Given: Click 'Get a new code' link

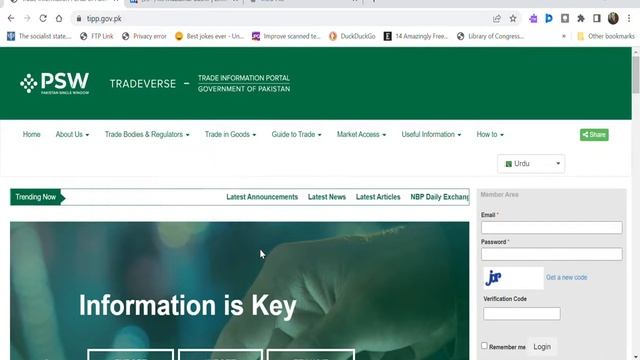Looking at the screenshot, I should [x=567, y=278].
